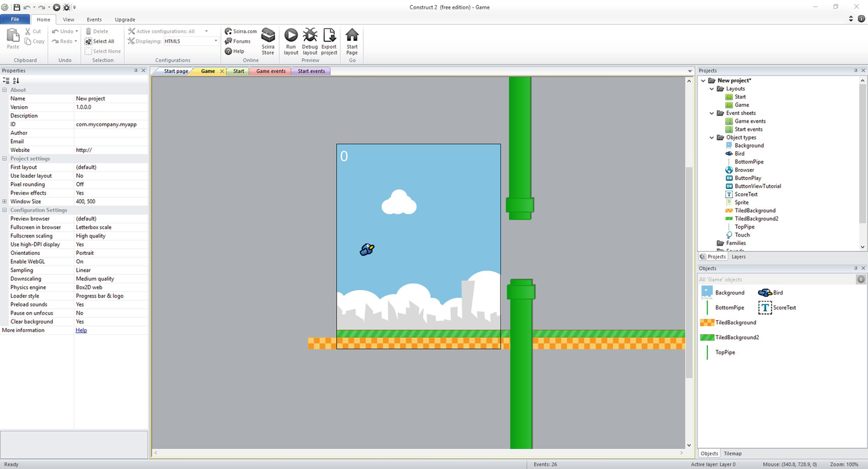This screenshot has height=469, width=868.
Task: Collapse the About property section
Action: point(4,90)
